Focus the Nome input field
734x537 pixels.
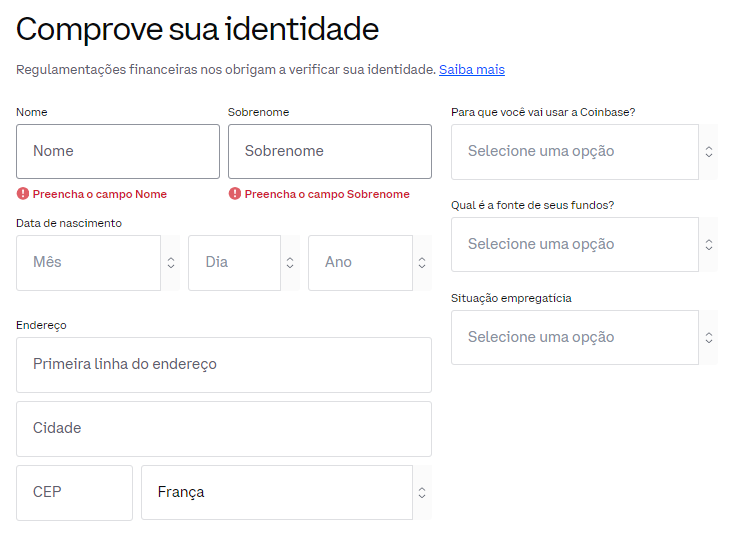click(118, 152)
